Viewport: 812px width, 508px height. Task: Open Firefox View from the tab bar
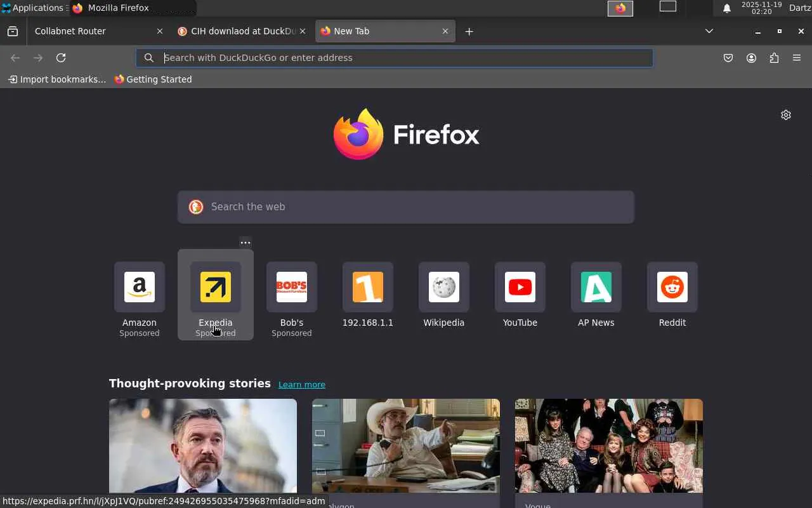point(13,31)
